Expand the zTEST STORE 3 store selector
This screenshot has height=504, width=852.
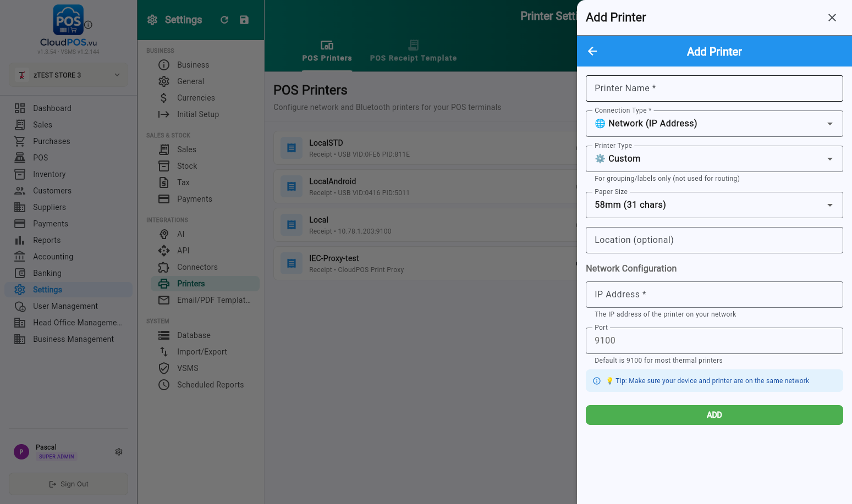68,75
